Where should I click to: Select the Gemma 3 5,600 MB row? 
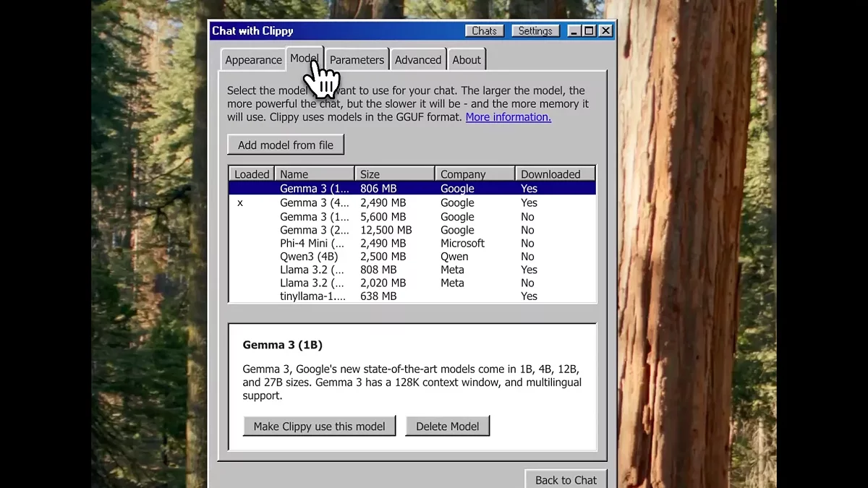[412, 217]
